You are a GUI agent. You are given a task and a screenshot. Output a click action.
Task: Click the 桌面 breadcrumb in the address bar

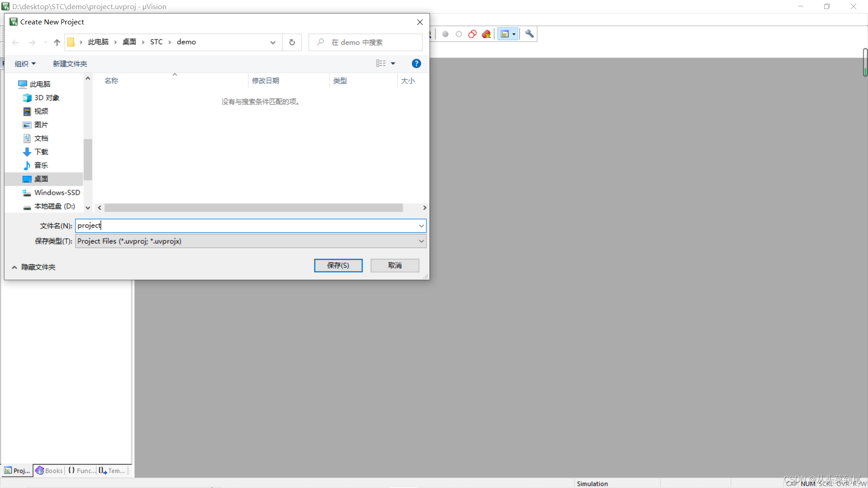129,42
